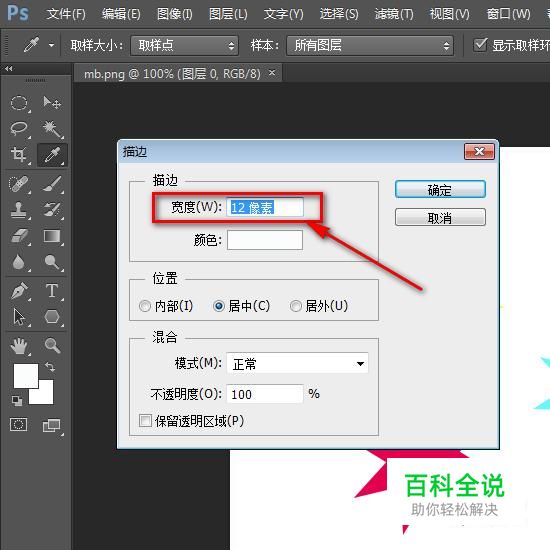550x550 pixels.
Task: Select the Pen tool
Action: coord(19,291)
